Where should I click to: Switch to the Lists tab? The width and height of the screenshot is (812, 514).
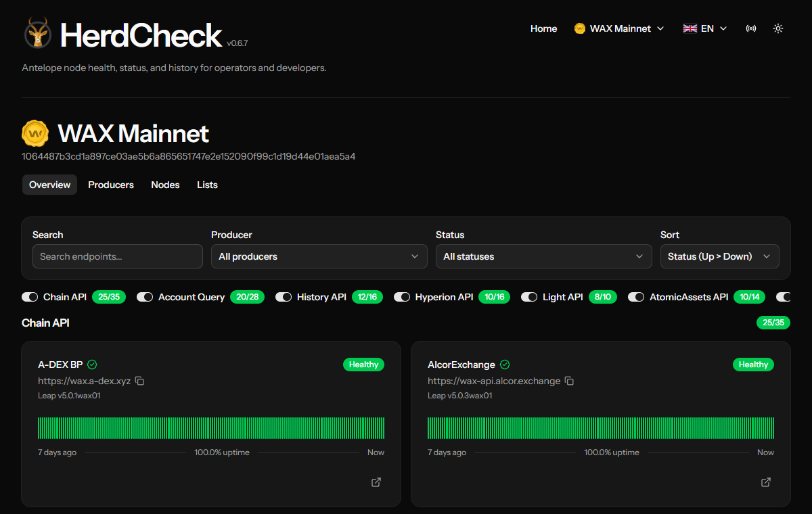pyautogui.click(x=207, y=185)
